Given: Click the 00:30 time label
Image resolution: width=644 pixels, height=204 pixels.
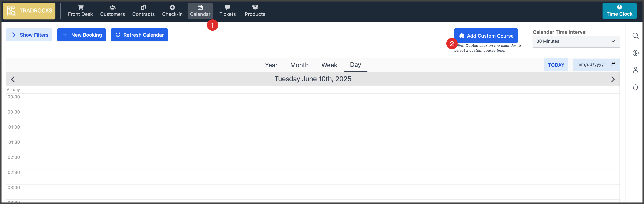Looking at the screenshot, I should click(x=14, y=112).
